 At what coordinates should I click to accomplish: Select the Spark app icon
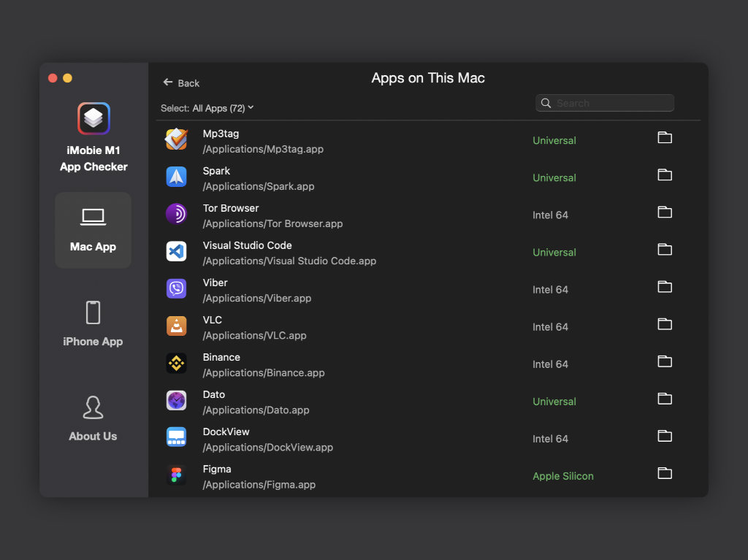click(176, 177)
